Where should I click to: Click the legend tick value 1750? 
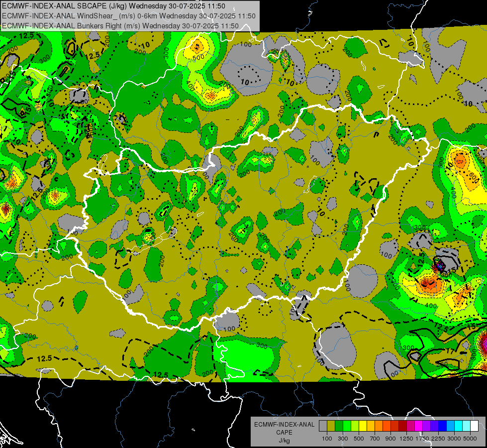422,439
